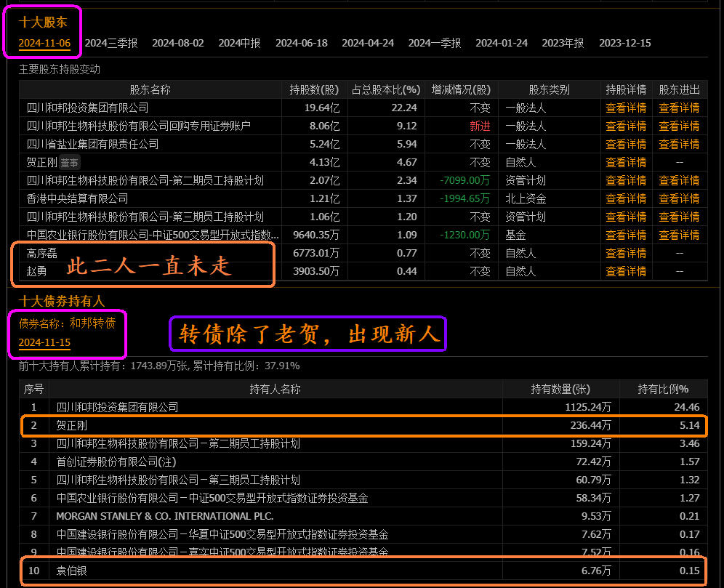724x588 pixels.
Task: Open 持股详情 for 香港中央结算有限公司
Action: pyautogui.click(x=626, y=198)
